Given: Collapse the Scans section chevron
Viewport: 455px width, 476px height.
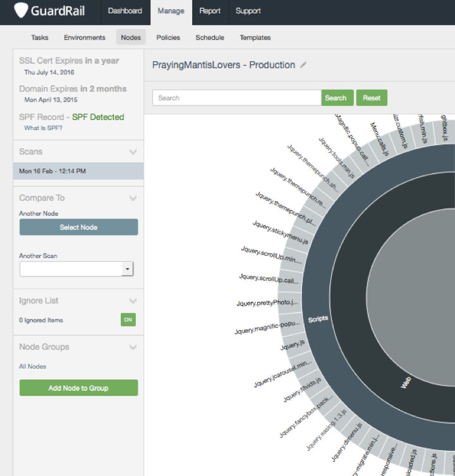Looking at the screenshot, I should point(133,152).
